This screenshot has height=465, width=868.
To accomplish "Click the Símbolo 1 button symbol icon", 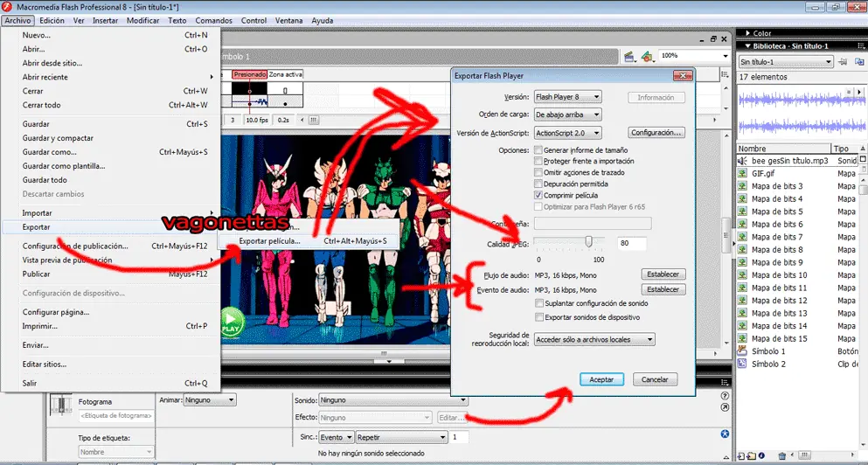I will tap(743, 351).
